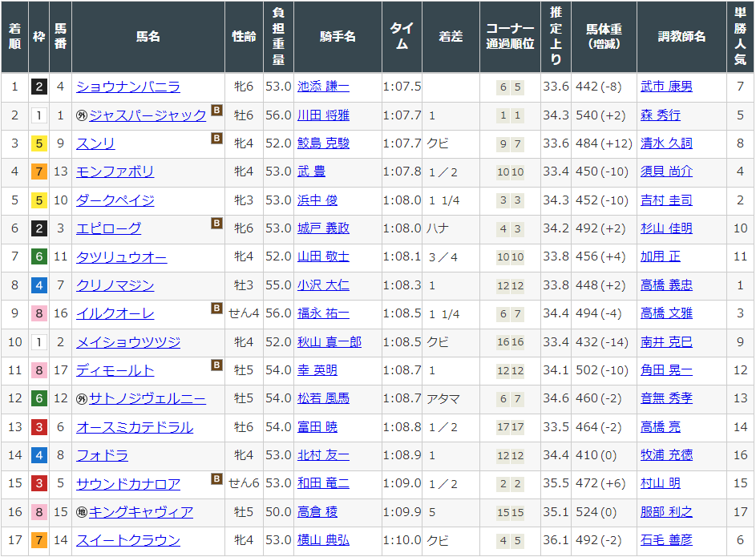Click the B blinker icon next to ジャスパージャック

[x=217, y=111]
